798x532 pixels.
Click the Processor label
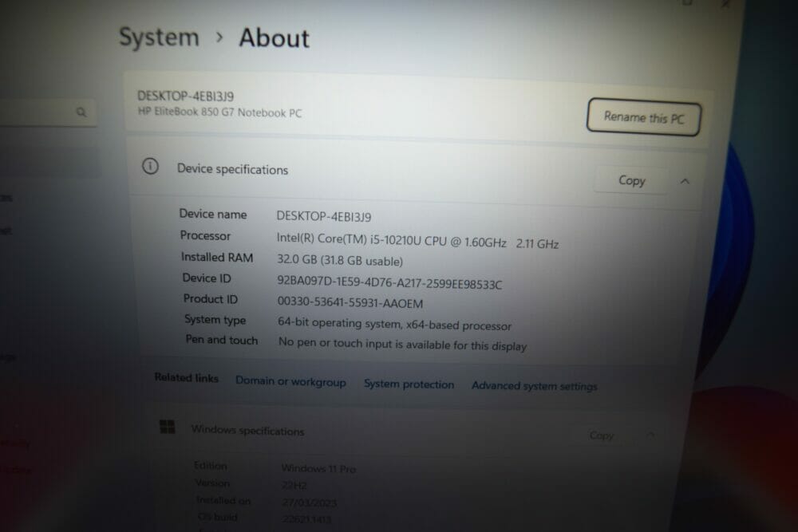[x=205, y=235]
